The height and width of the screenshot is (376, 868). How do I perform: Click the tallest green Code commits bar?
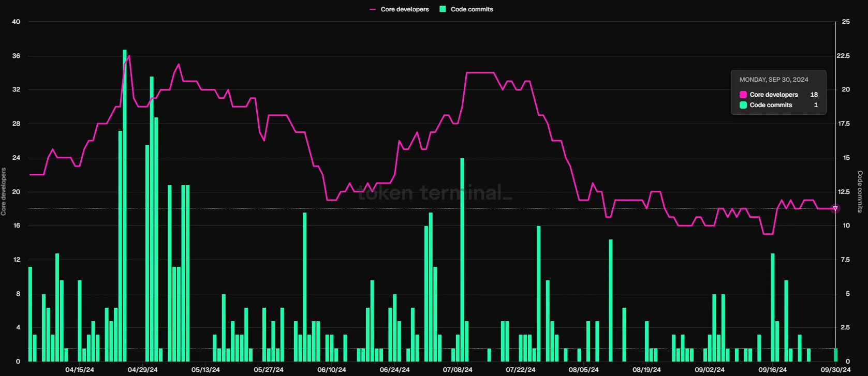(x=125, y=205)
